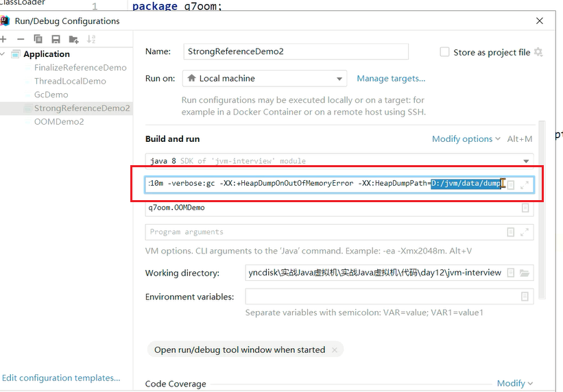This screenshot has height=392, width=563.
Task: Sort configurations alphabetically
Action: (92, 39)
